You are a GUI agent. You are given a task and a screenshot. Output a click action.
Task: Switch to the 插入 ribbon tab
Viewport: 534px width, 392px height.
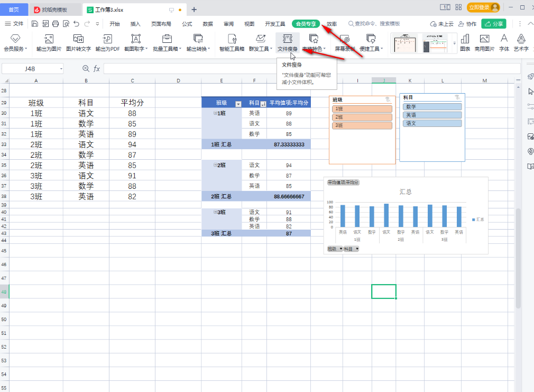[135, 24]
